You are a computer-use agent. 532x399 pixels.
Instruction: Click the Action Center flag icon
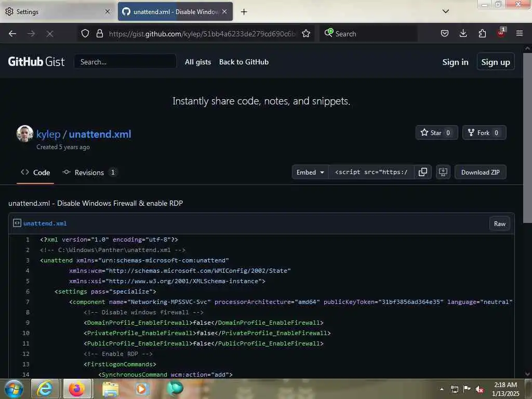[x=467, y=389]
